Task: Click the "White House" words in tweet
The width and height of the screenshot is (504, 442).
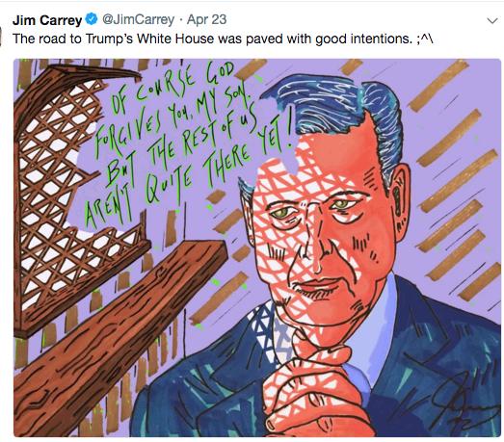Action: coord(175,39)
